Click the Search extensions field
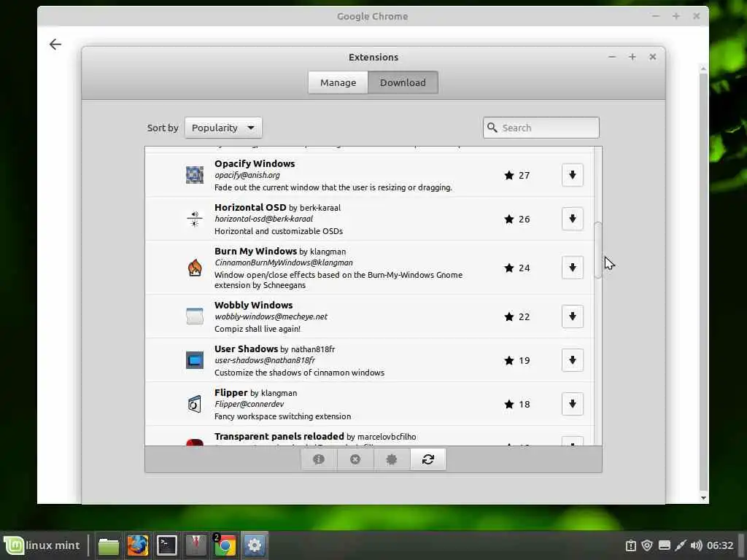The image size is (747, 560). (x=541, y=128)
